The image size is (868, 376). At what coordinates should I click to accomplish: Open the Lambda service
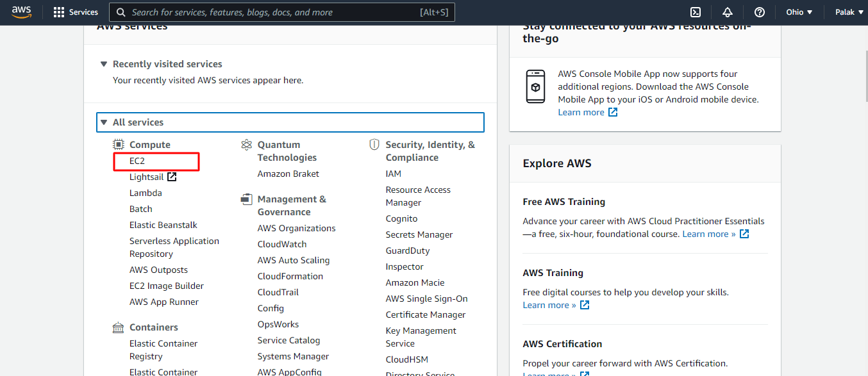click(146, 193)
